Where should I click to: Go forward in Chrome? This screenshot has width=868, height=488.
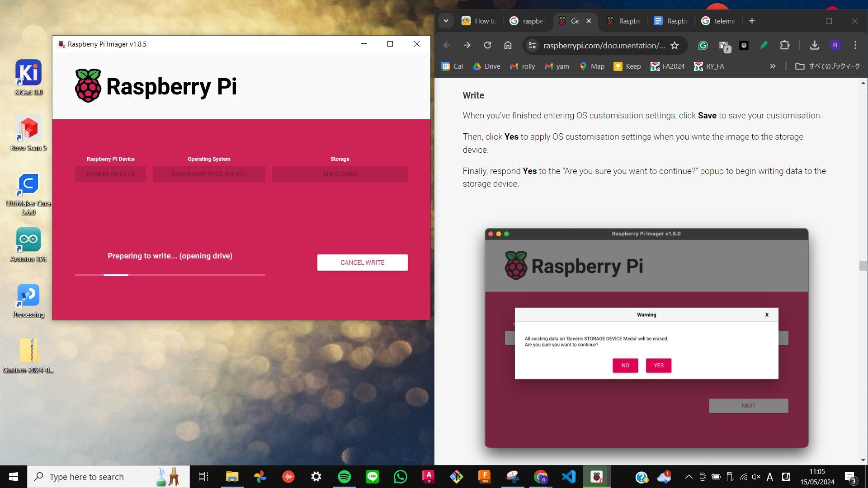(x=467, y=45)
